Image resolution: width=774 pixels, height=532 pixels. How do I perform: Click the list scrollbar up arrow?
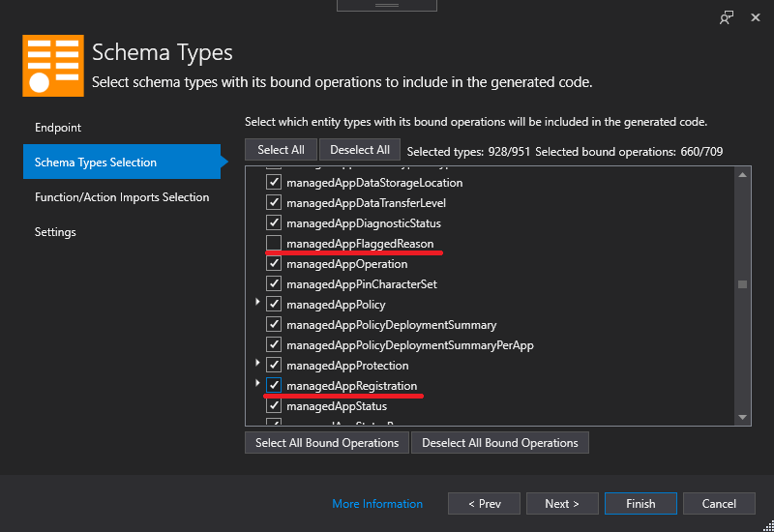(x=742, y=175)
